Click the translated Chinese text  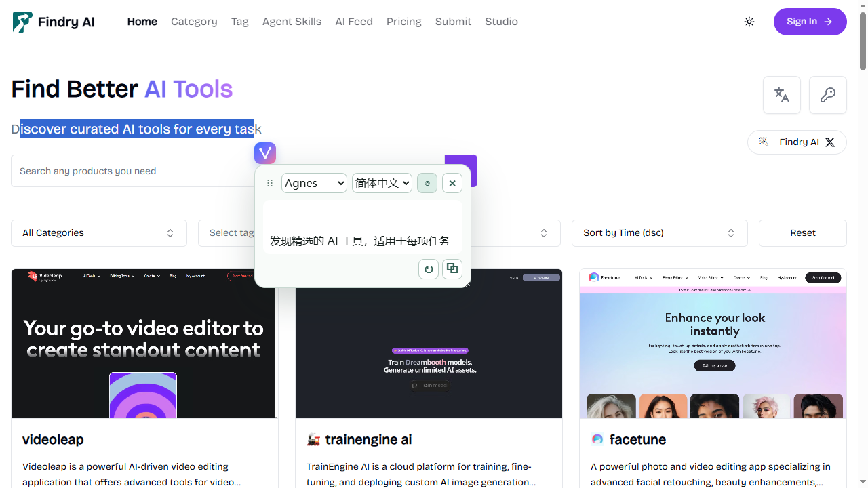click(x=359, y=241)
